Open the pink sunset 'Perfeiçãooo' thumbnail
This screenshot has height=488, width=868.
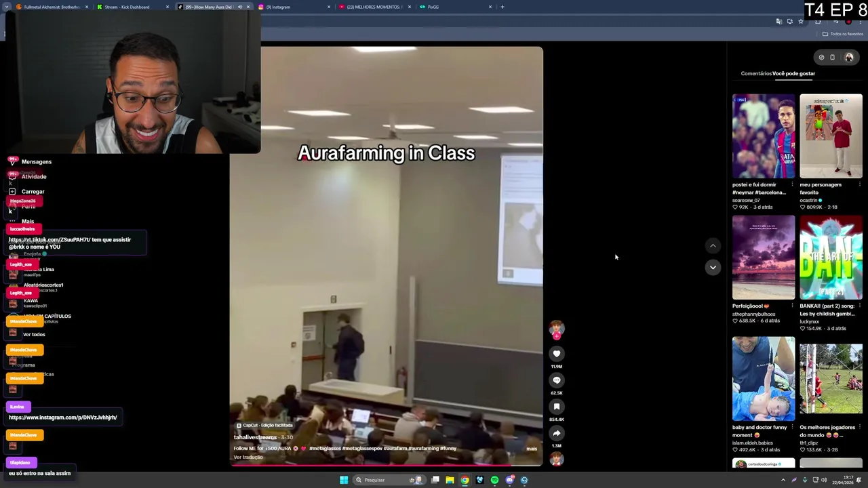764,258
